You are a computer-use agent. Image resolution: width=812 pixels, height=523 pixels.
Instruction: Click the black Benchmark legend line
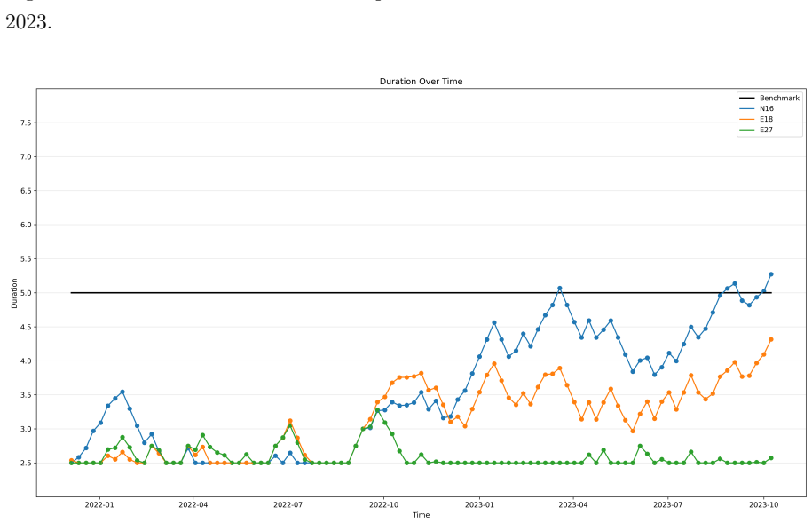click(x=746, y=98)
